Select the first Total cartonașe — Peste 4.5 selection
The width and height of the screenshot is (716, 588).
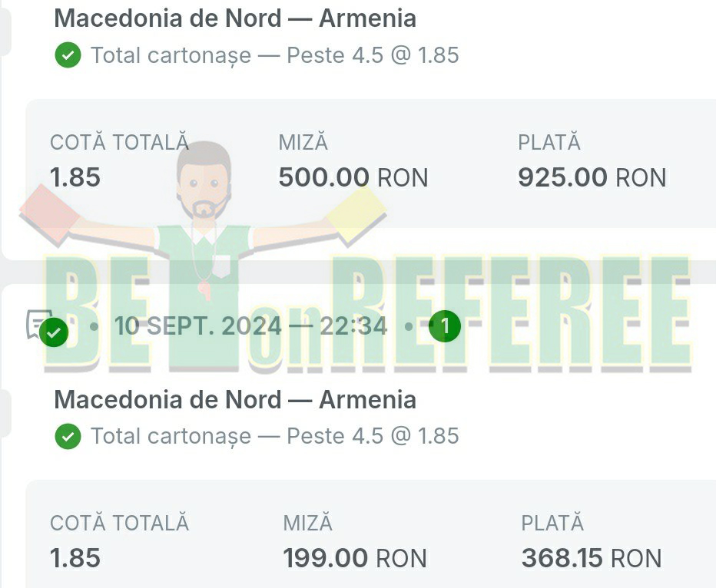(x=274, y=56)
